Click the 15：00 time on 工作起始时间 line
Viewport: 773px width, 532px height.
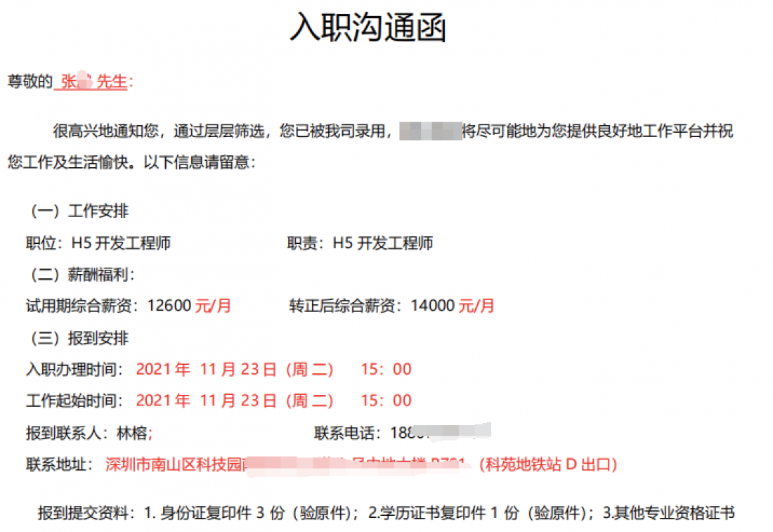(386, 401)
